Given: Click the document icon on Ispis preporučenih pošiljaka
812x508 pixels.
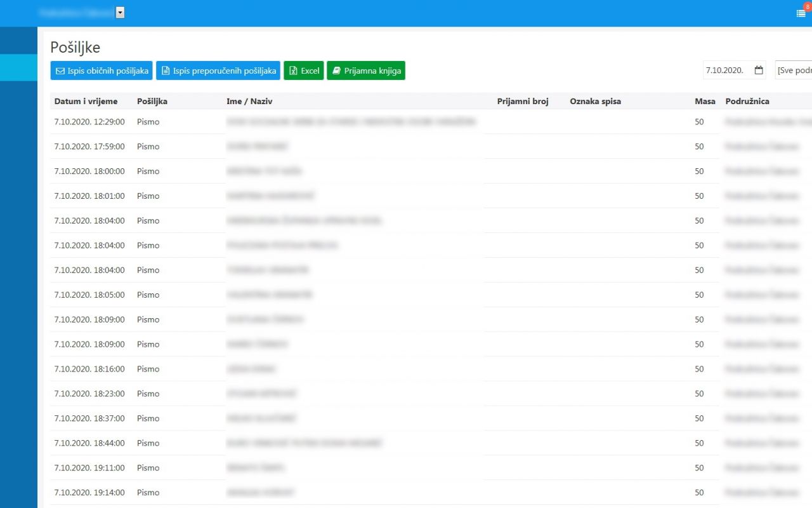Looking at the screenshot, I should coord(166,71).
